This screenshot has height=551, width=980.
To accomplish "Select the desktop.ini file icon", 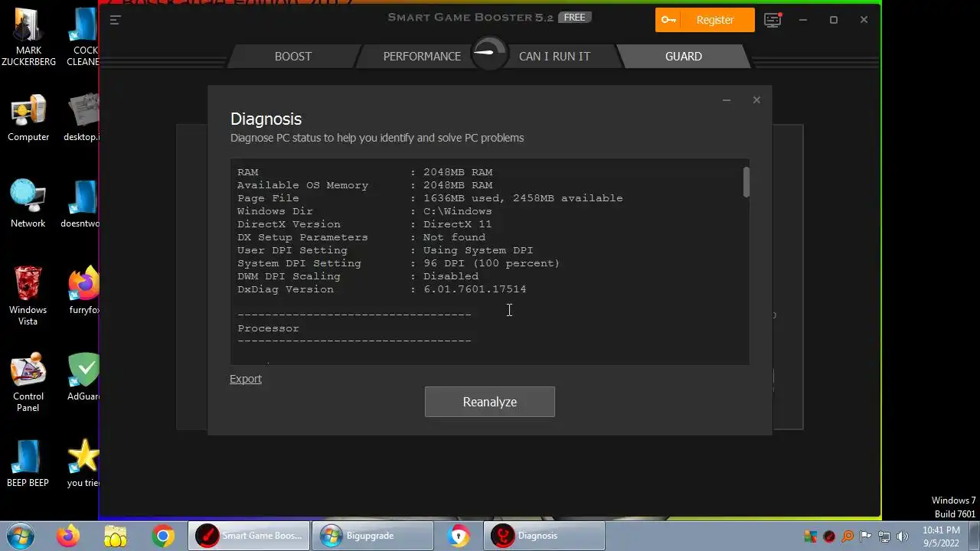I will coord(83,119).
